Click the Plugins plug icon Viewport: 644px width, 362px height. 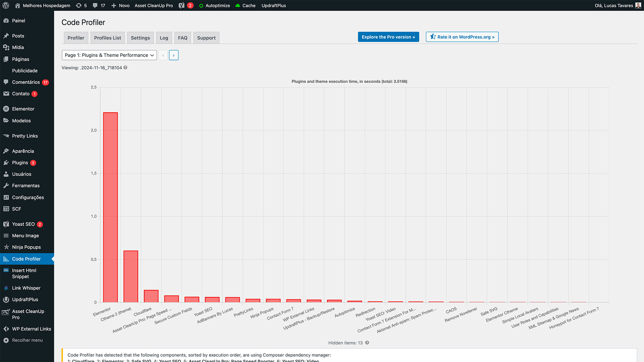(6, 163)
